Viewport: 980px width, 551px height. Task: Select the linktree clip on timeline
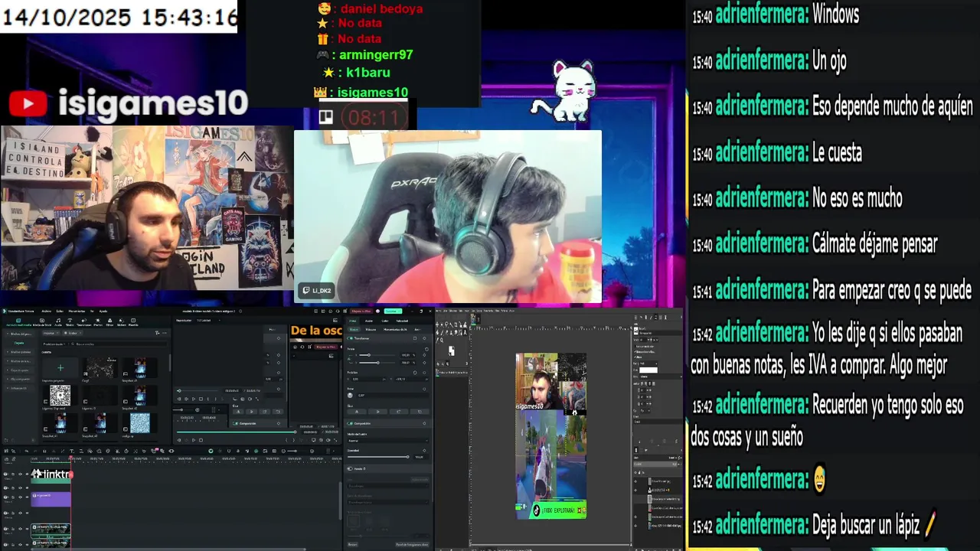click(x=51, y=476)
